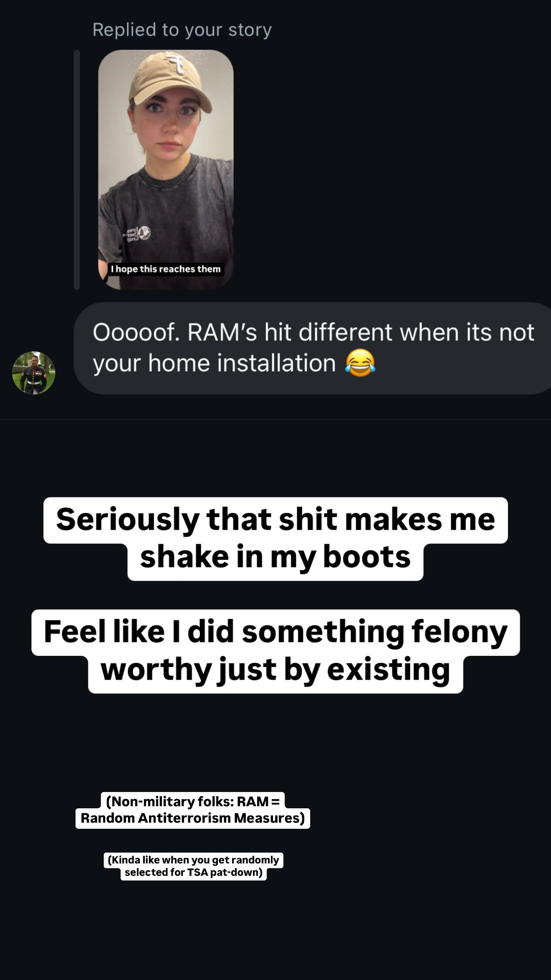Tap the laughing crying emoji in message
The image size is (551, 980).
coord(360,363)
